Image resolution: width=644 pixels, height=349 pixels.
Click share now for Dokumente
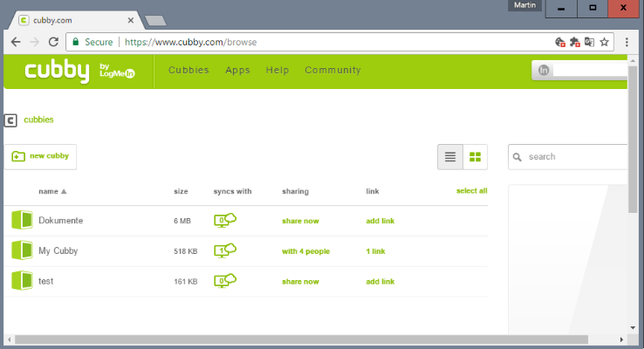[300, 221]
